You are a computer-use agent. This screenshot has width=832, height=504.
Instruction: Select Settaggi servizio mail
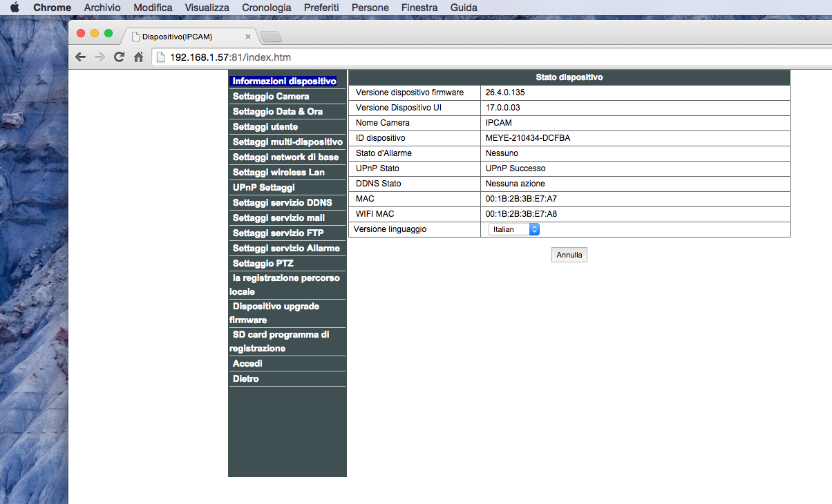pos(278,218)
